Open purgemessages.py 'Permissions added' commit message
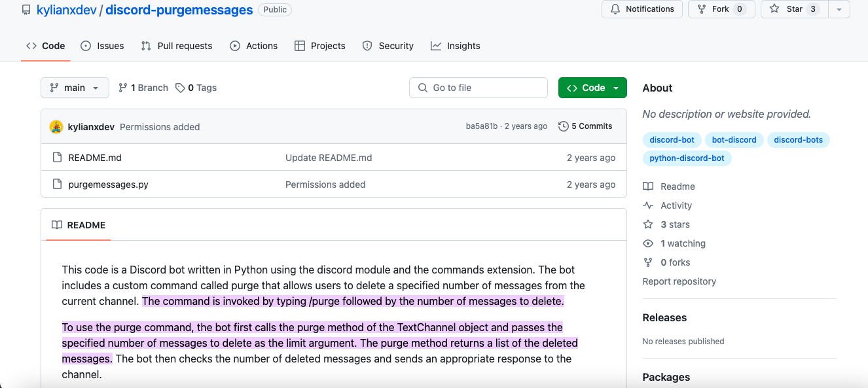Viewport: 868px width, 388px height. click(x=325, y=185)
